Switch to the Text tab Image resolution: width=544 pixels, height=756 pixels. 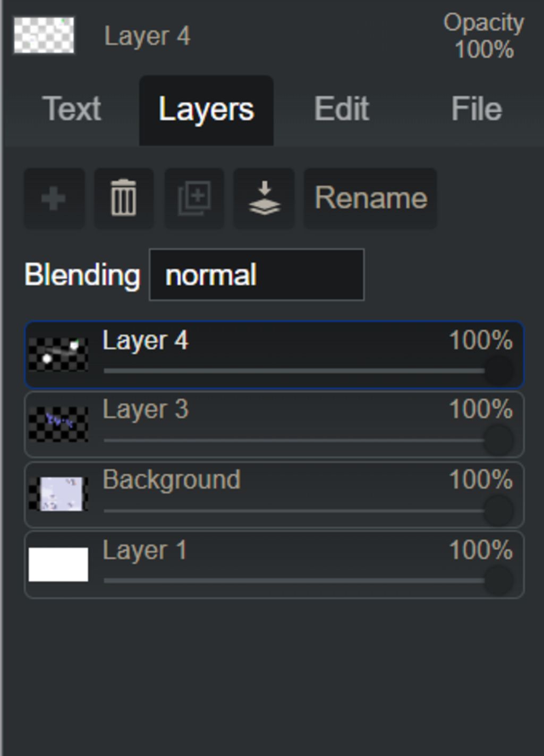(x=72, y=109)
